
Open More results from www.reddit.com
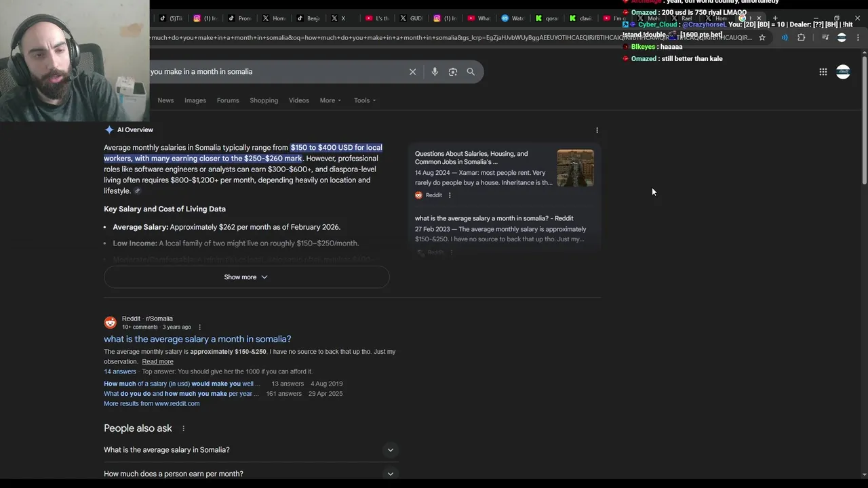tap(151, 404)
